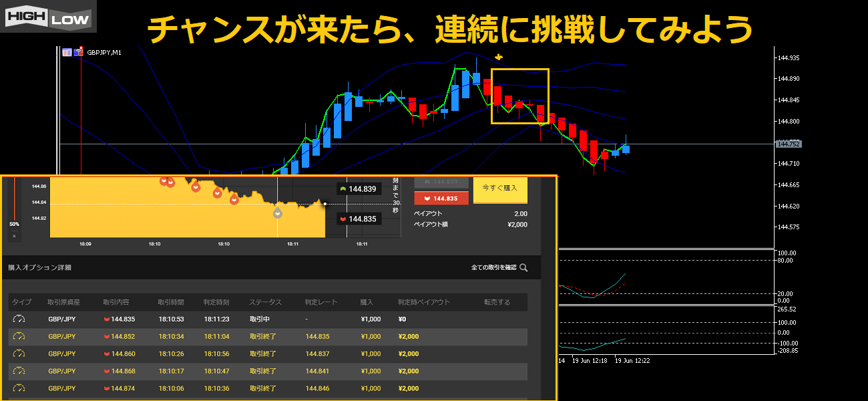Open the one-click trading table icon
Image resolution: width=868 pixels, height=401 pixels.
tap(67, 52)
